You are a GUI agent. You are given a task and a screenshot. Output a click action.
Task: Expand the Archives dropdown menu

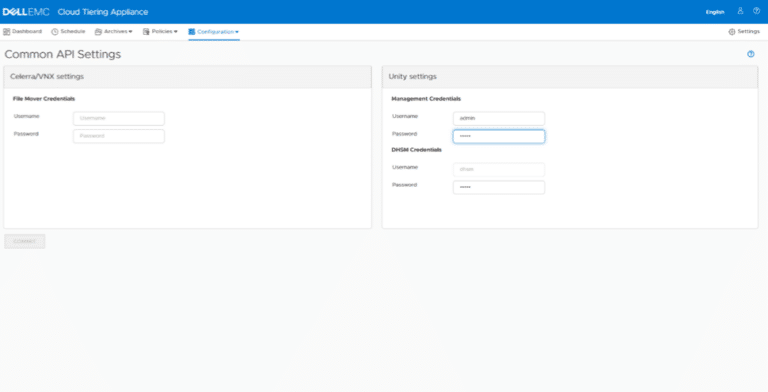click(114, 31)
